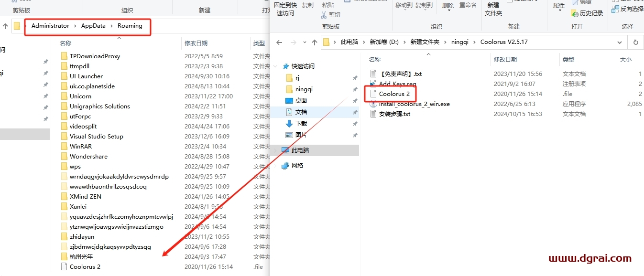Select the Visual Studio Setup folder icon
Viewport: 644px width, 276px height.
coord(65,136)
